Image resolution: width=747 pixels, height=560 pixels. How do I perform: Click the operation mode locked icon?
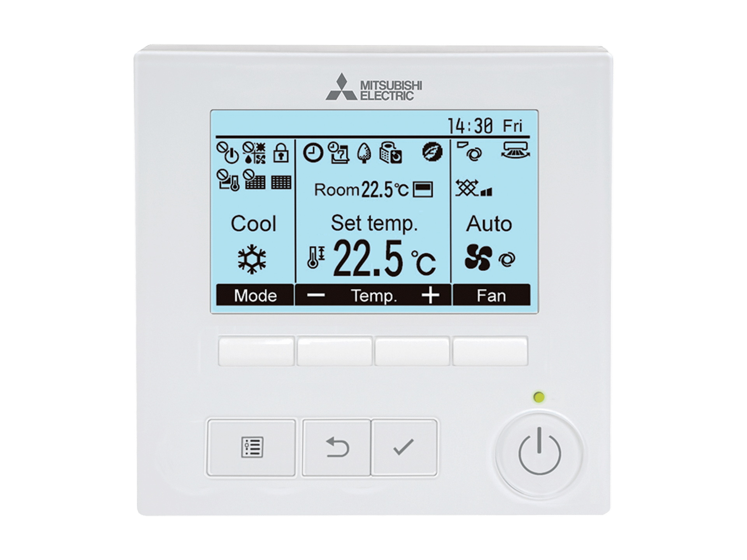(x=254, y=153)
